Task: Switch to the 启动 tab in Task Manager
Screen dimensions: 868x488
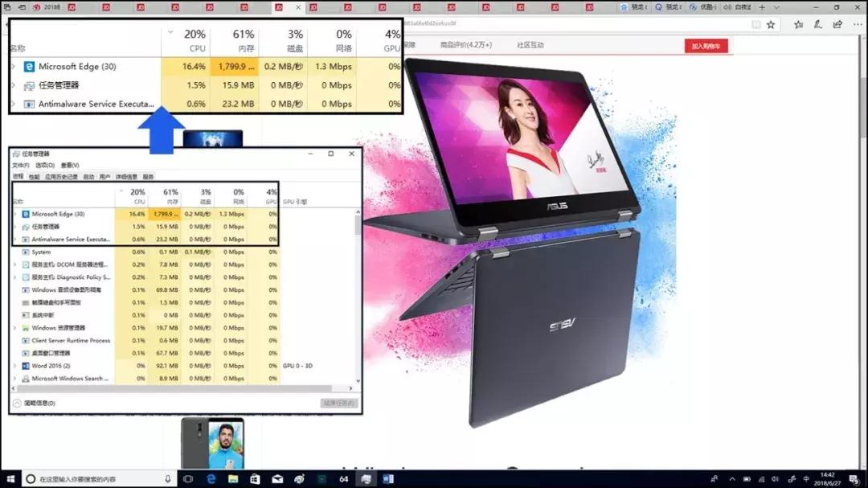Action: pos(88,177)
